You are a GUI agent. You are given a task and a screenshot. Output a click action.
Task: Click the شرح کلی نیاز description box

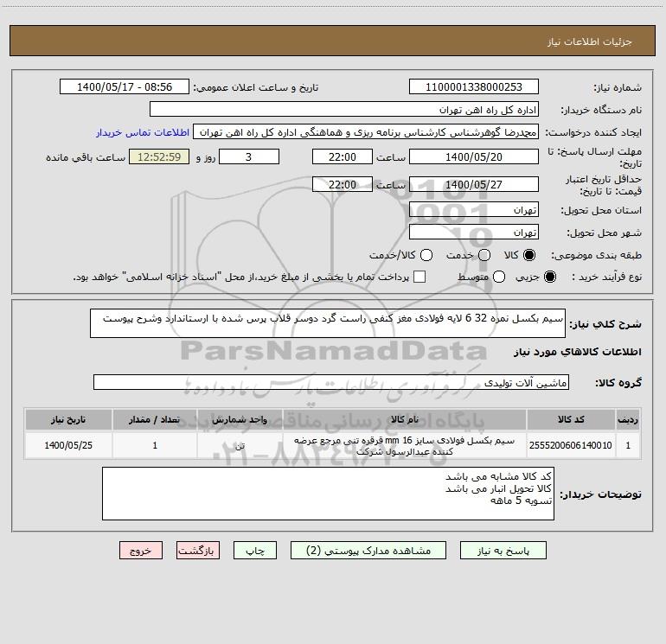[328, 323]
